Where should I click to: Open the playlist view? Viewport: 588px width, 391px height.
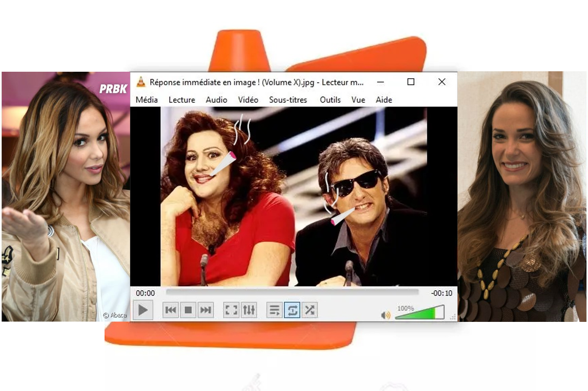(274, 310)
